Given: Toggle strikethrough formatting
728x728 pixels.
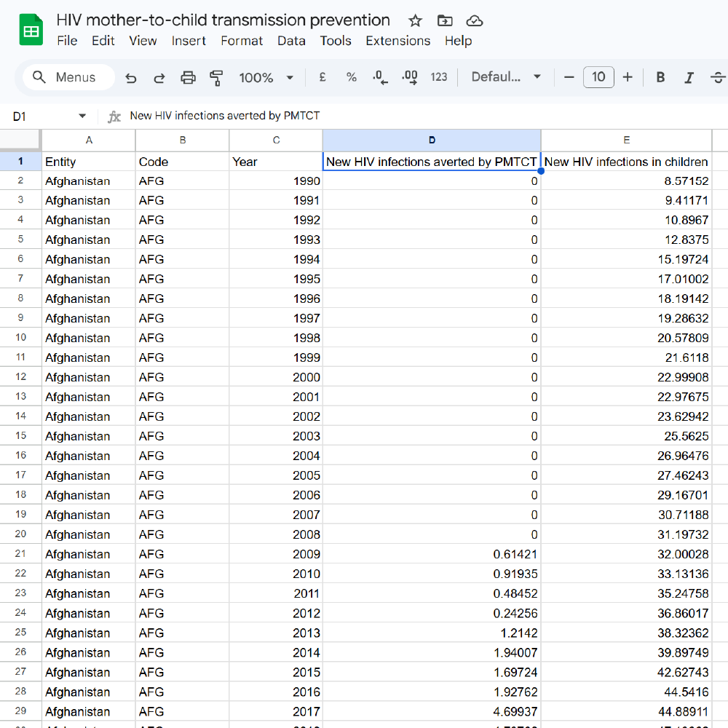Looking at the screenshot, I should coord(718,77).
